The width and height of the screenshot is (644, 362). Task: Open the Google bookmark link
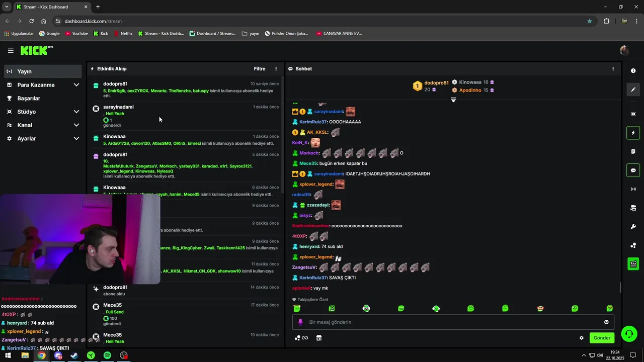click(49, 34)
